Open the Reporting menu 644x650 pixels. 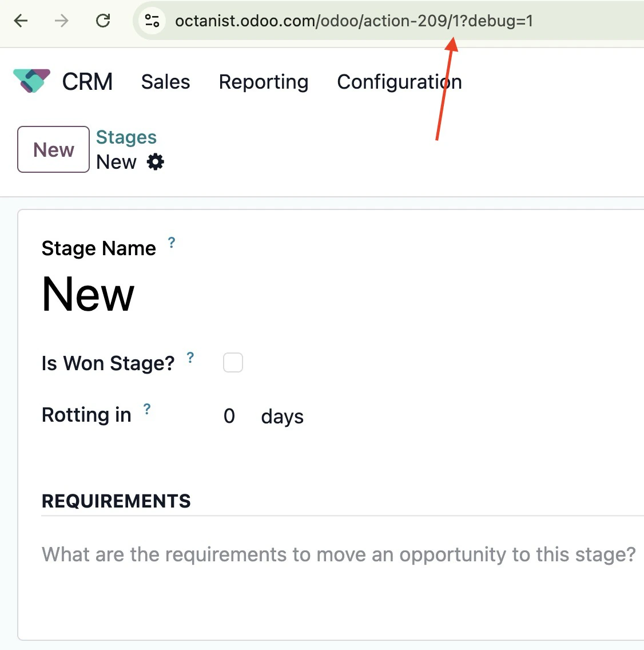click(264, 82)
